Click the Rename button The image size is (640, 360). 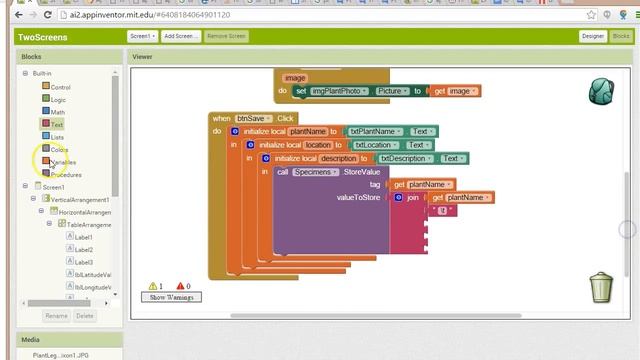click(56, 316)
